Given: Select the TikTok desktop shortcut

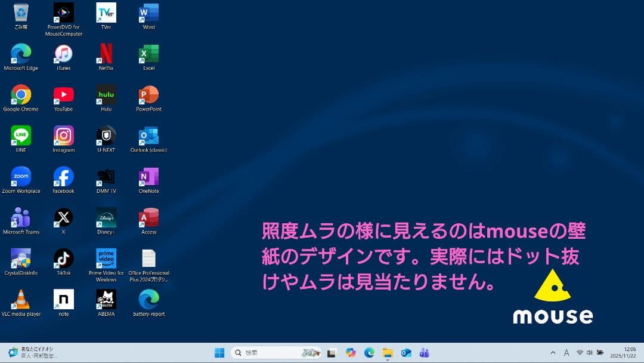Looking at the screenshot, I should click(x=64, y=262).
